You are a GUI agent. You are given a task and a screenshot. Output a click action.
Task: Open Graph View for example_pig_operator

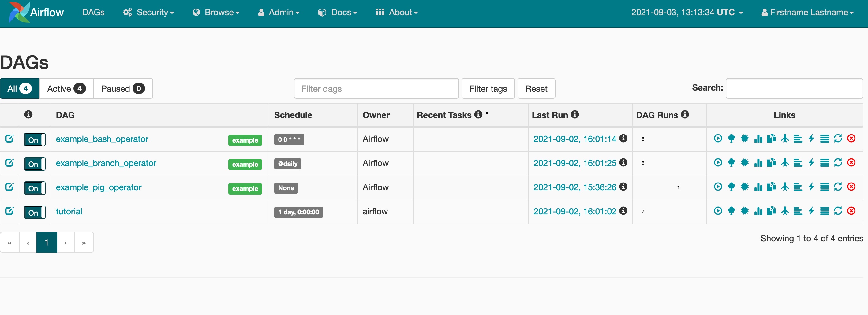745,187
